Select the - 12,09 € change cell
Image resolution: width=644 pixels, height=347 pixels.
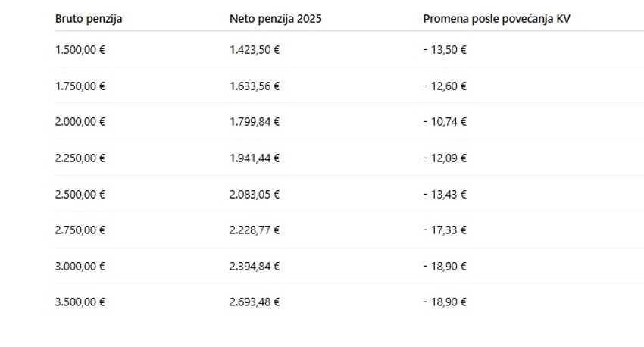click(x=445, y=158)
